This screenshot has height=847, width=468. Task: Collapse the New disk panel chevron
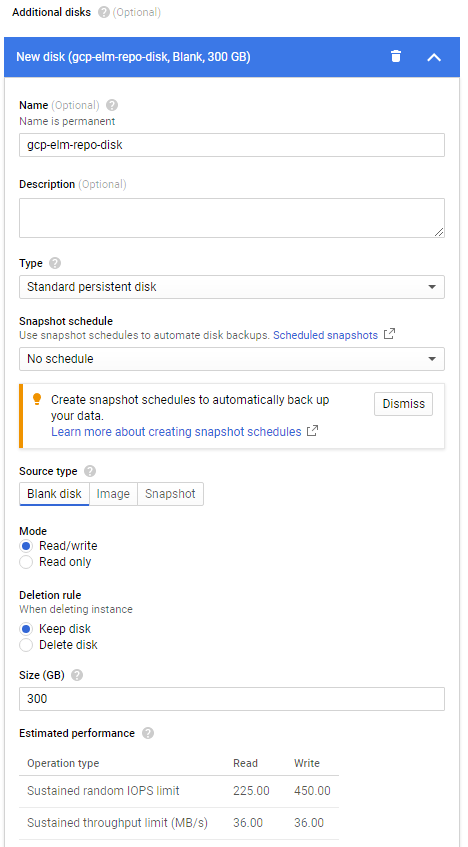click(434, 57)
